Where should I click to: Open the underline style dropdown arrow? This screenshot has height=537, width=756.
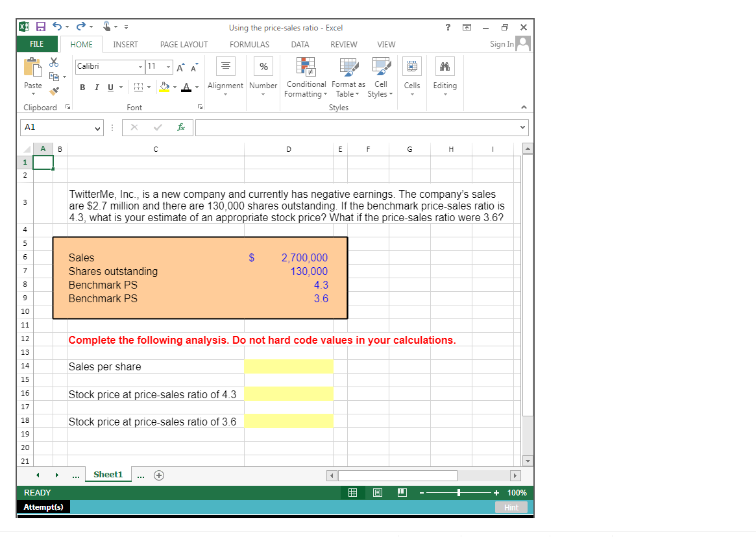[121, 88]
